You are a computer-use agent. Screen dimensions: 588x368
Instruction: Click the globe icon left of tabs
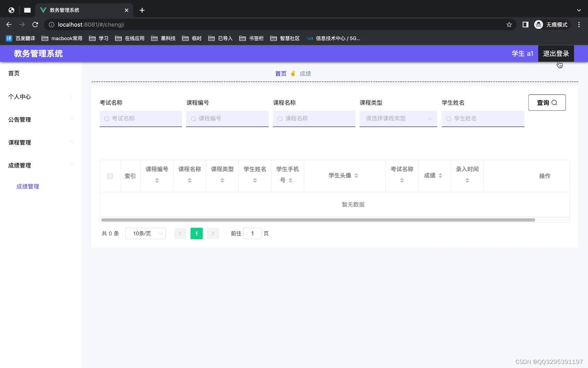[11, 10]
